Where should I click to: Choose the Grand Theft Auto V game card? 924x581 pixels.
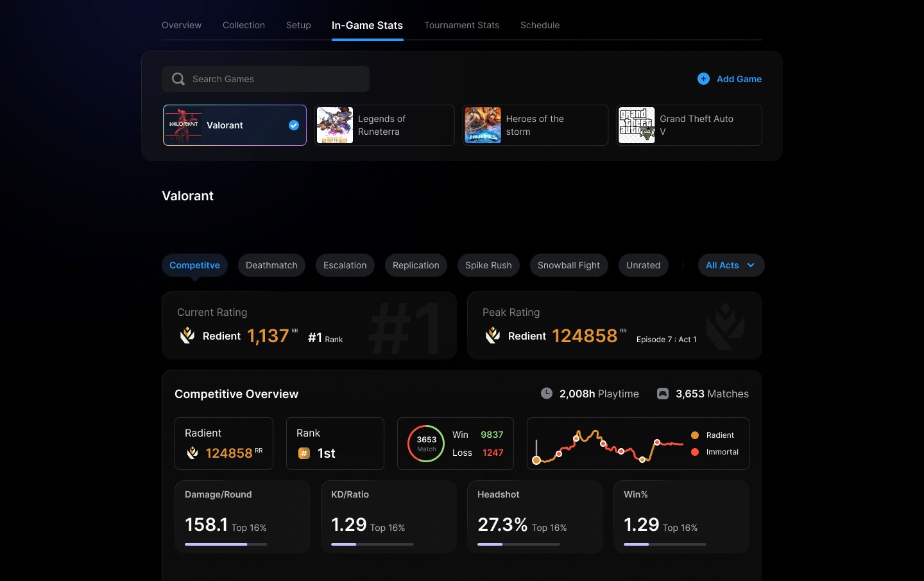[x=689, y=125]
